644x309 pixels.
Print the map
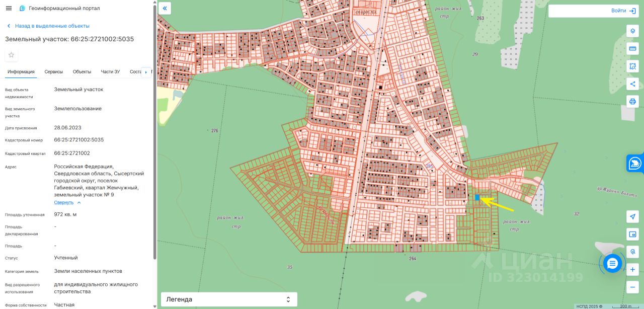(632, 101)
